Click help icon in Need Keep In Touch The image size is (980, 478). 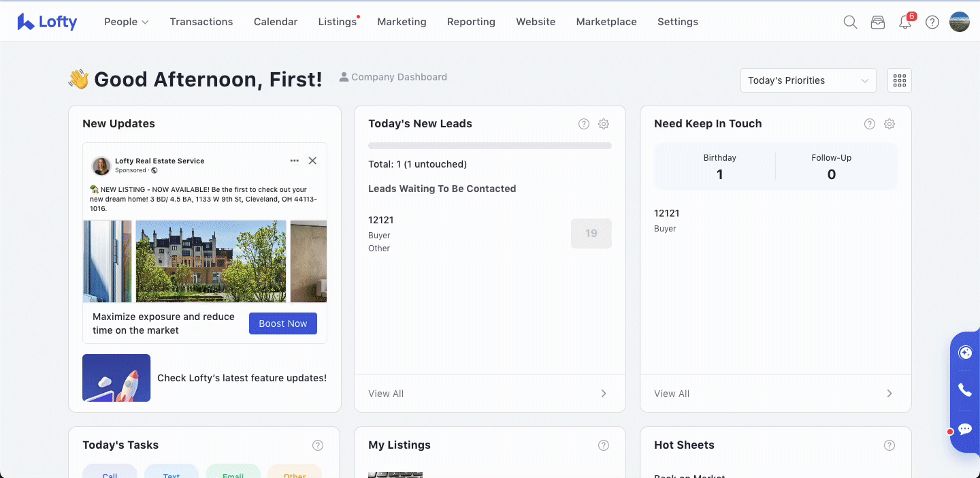(x=870, y=124)
